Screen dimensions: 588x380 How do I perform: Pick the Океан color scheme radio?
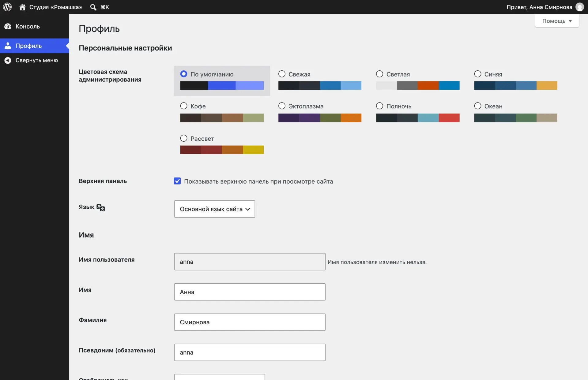click(477, 106)
